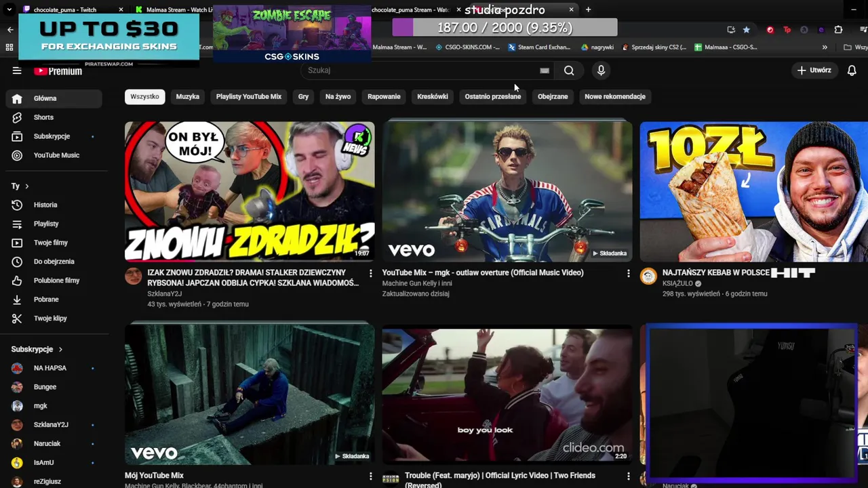
Task: Click the YouTube Premium logo
Action: 58,70
